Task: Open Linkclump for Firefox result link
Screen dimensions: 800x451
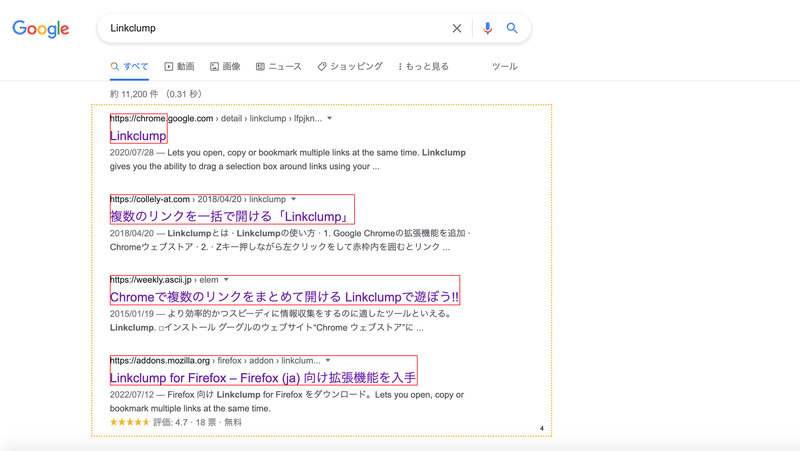Action: 263,378
